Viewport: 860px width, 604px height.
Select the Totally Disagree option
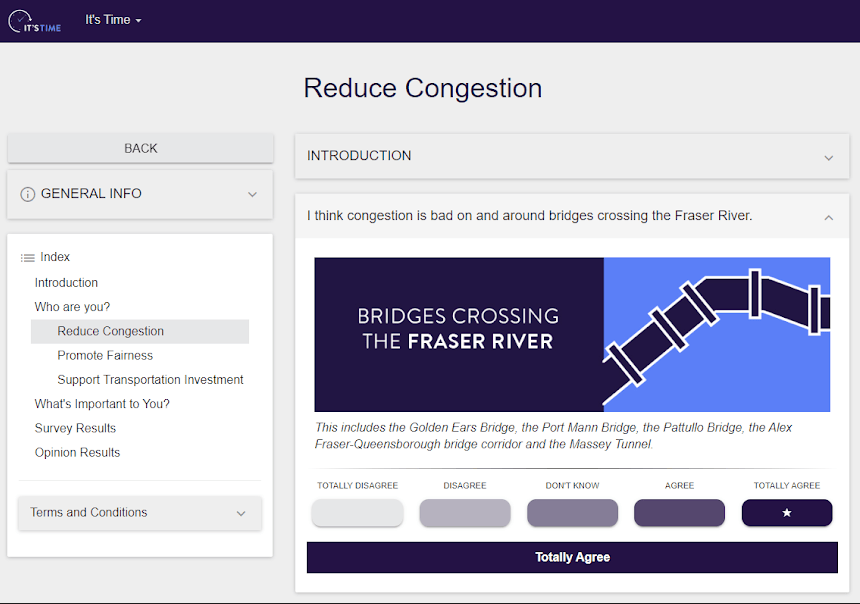click(357, 513)
